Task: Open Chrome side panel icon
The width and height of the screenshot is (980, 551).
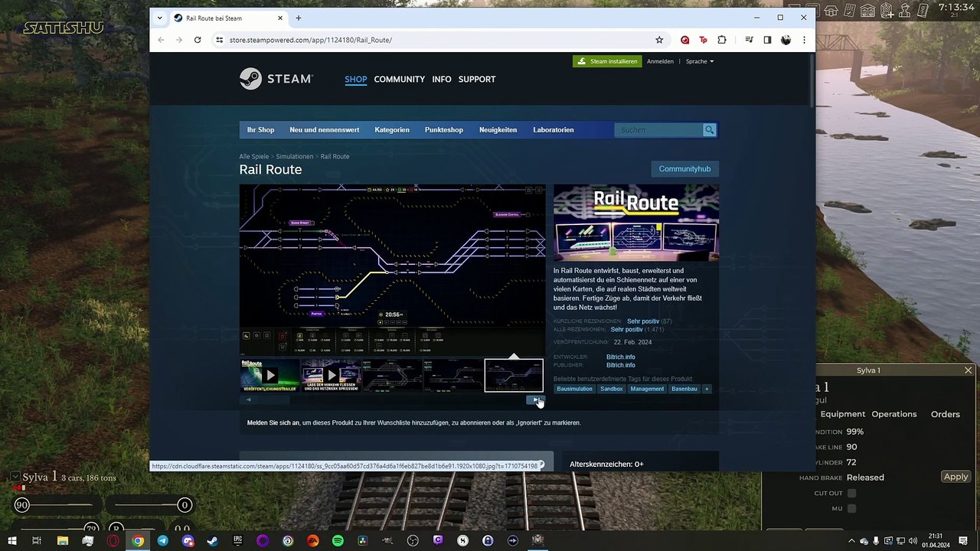Action: click(x=767, y=40)
